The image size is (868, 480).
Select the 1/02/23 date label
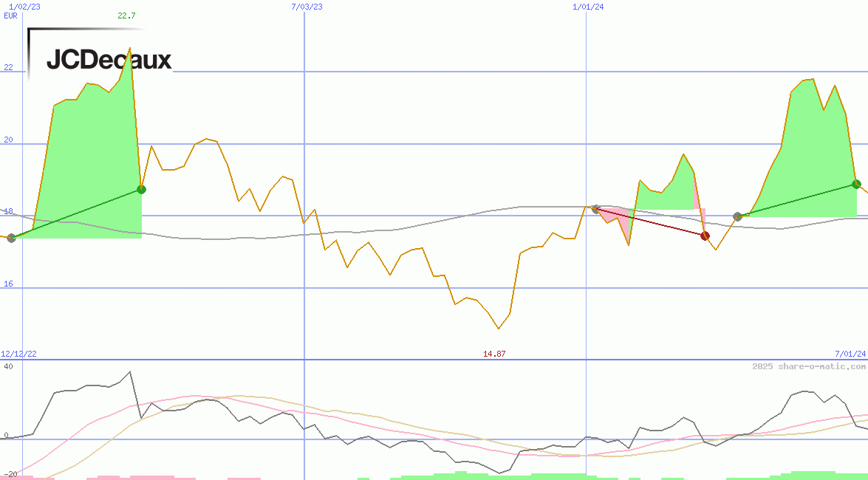(24, 7)
